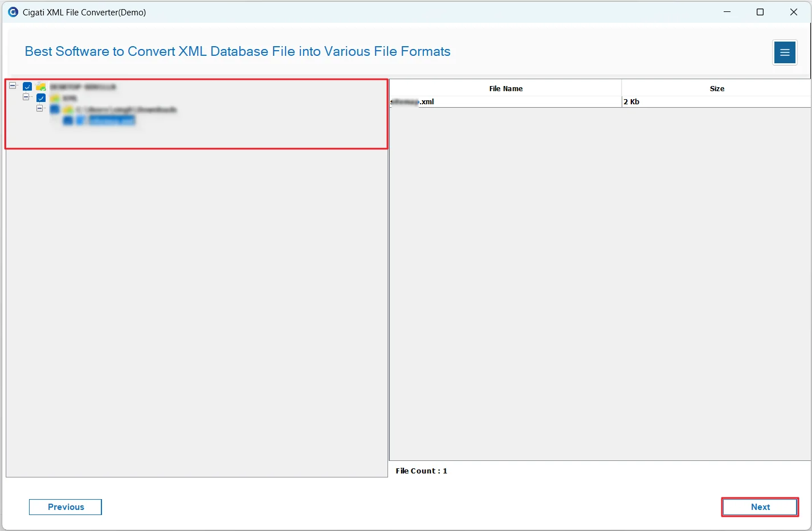Click the Cigati app logo in title bar
The height and width of the screenshot is (531, 812).
coord(13,12)
